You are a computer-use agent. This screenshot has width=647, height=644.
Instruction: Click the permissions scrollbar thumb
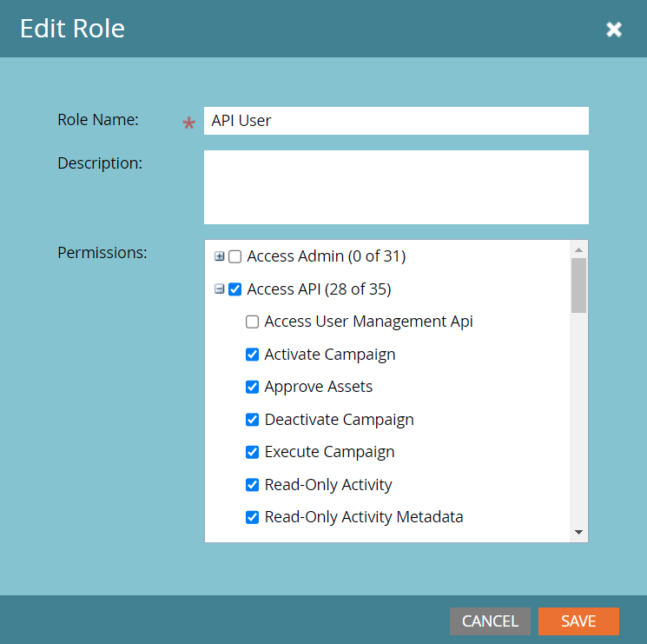coord(578,285)
